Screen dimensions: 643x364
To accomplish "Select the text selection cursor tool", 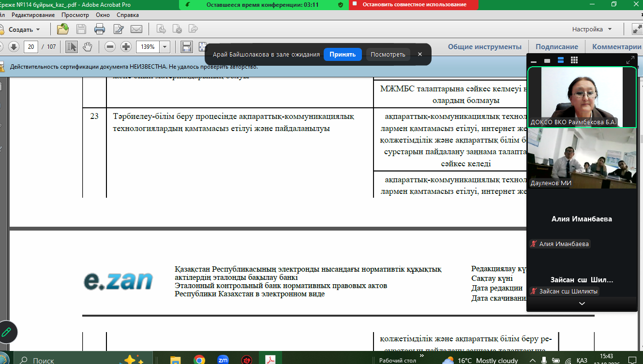I will (72, 47).
